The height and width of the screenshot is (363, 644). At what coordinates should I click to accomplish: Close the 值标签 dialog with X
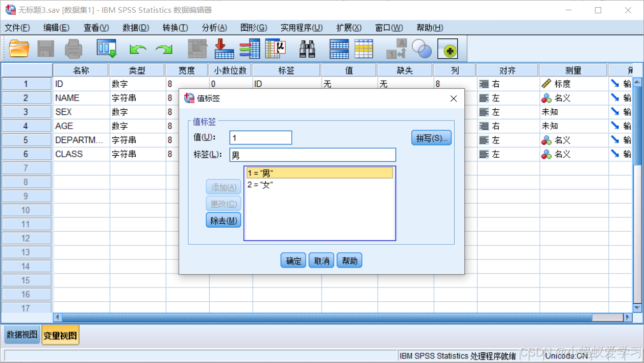coord(454,99)
